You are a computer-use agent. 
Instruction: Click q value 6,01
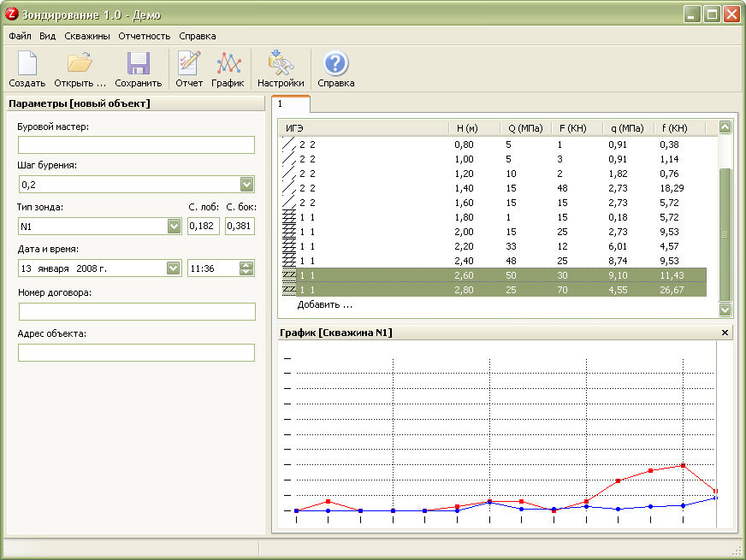[618, 246]
